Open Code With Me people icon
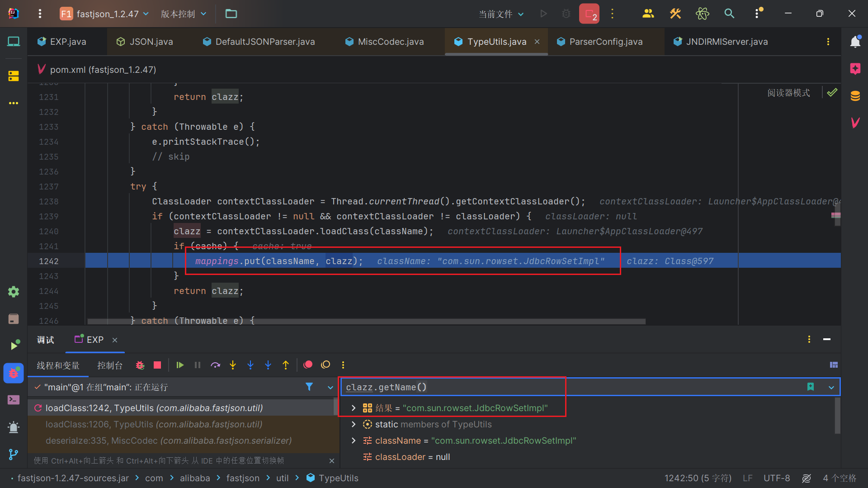Screen dimensions: 868x488 (648, 14)
